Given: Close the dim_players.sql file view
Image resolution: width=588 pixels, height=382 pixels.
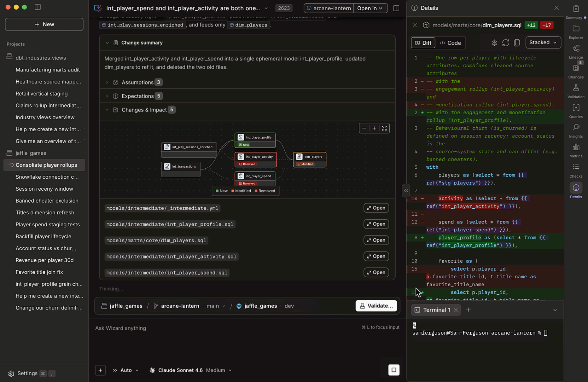Looking at the screenshot, I should [415, 25].
